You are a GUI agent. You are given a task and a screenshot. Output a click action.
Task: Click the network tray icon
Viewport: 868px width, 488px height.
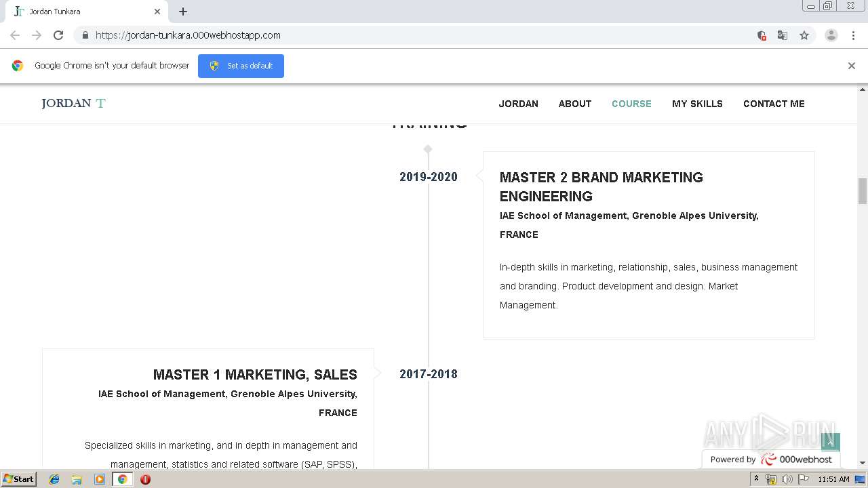[x=771, y=479]
